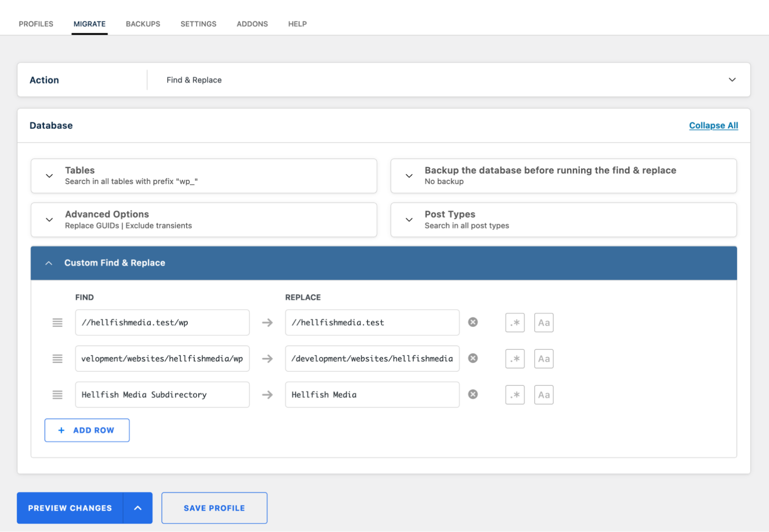
Task: Click the drag handle beside the first find row
Action: pos(58,322)
